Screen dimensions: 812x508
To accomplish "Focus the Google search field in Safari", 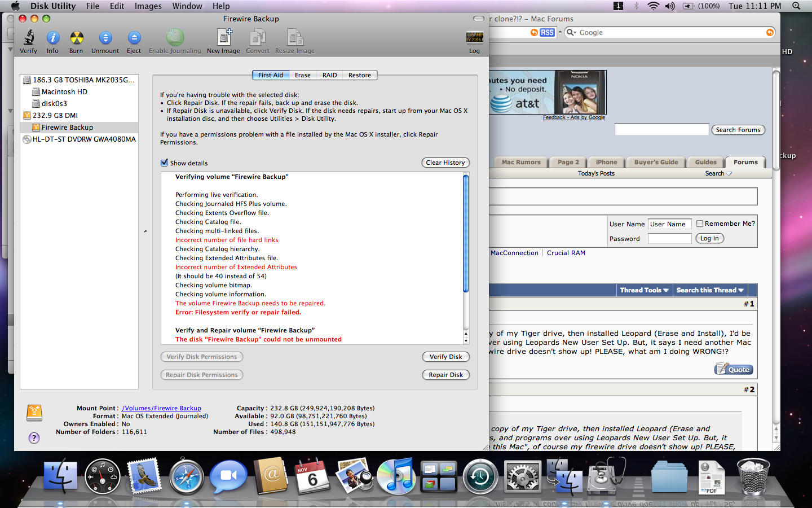I will [670, 33].
